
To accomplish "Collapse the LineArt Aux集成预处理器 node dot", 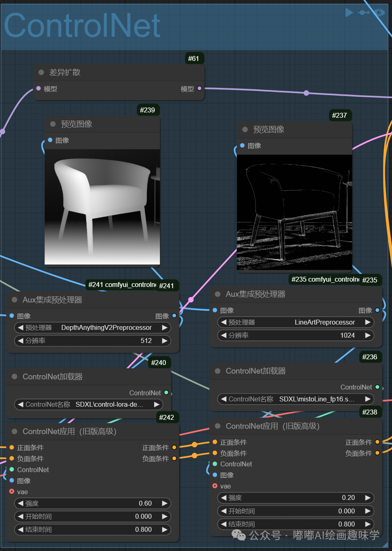I will click(217, 294).
